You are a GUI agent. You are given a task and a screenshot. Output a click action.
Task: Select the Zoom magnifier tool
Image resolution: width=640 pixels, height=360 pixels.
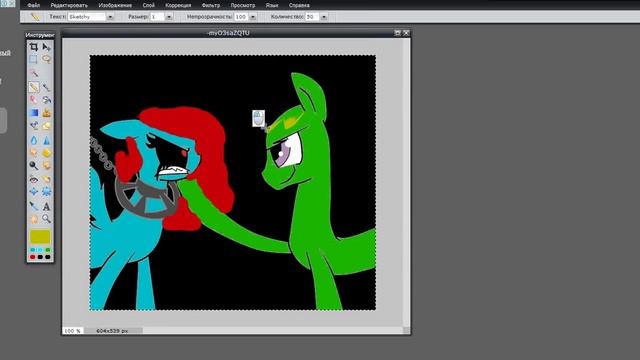47,219
